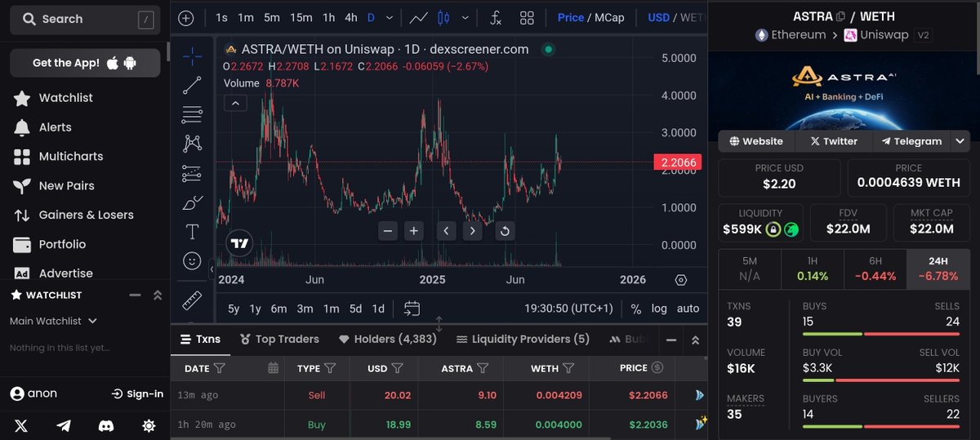
Task: Select the brush drawing tool
Action: click(x=192, y=202)
